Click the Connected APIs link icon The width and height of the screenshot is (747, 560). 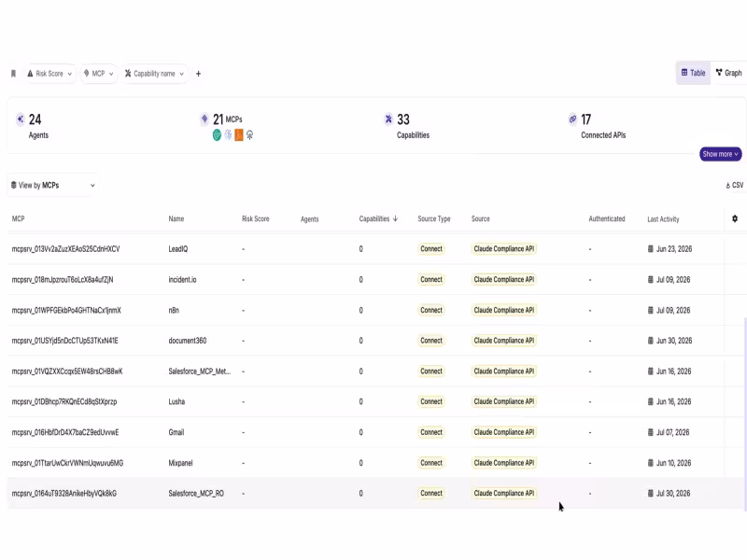(x=572, y=119)
